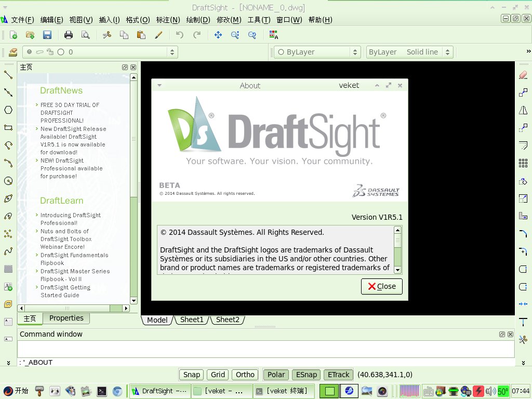Click the Redo arrow icon
This screenshot has width=532, height=399.
[197, 35]
